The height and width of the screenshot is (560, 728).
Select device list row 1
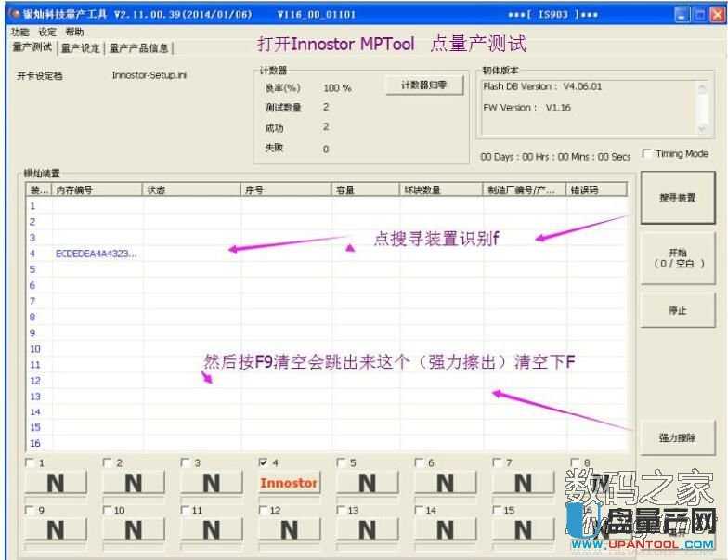click(327, 206)
